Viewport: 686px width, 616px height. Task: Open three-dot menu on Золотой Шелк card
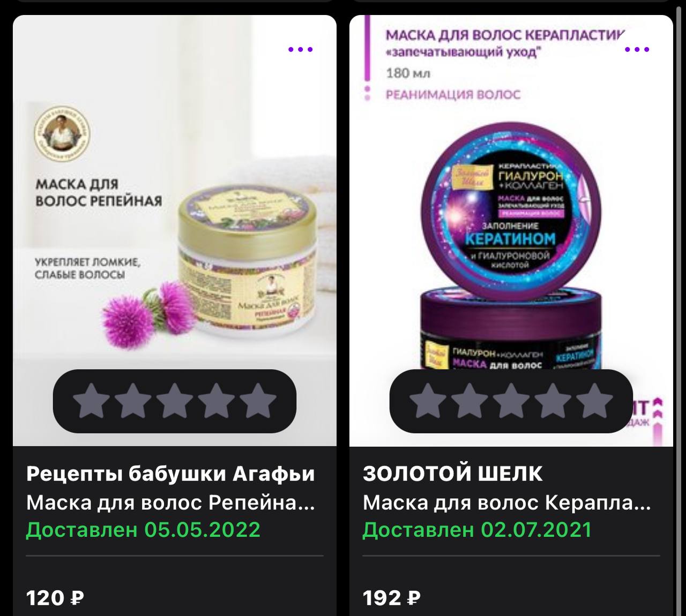coord(637,49)
